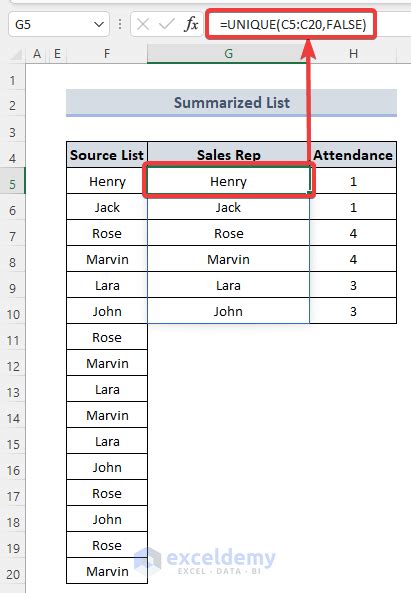Click the formula bar options dots
Image resolution: width=411 pixels, height=593 pixels.
click(120, 25)
